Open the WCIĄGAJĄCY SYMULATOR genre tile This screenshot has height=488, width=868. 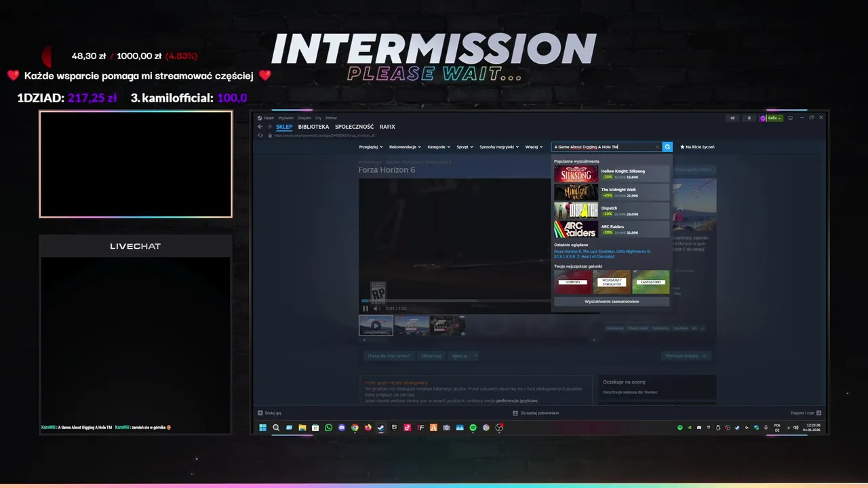(x=612, y=282)
